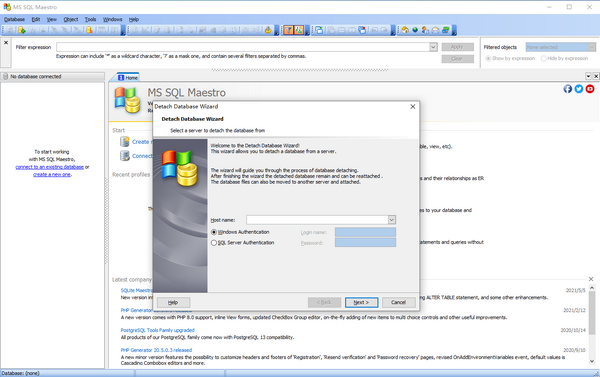
Task: Click 'No database connected' explorer header
Action: 52,77
